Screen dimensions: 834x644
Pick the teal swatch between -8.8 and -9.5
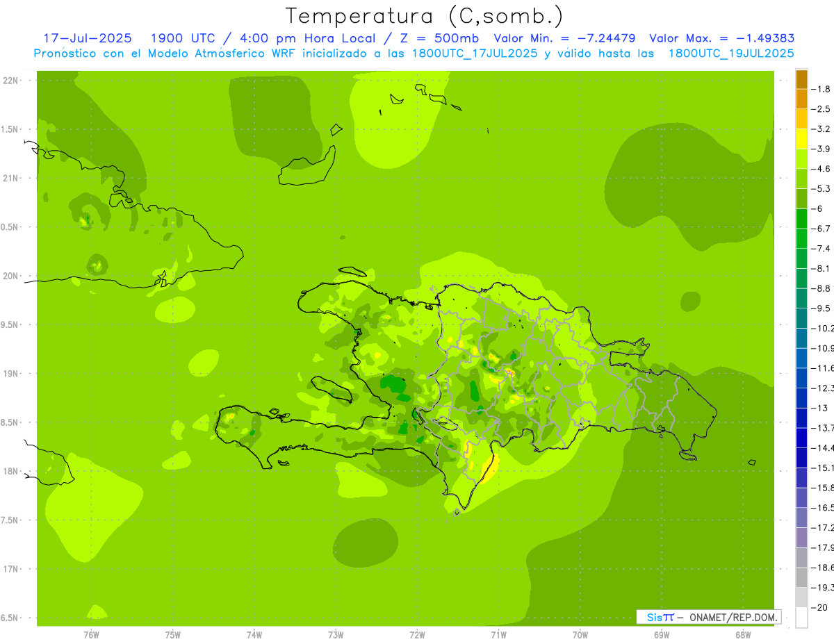click(x=801, y=298)
